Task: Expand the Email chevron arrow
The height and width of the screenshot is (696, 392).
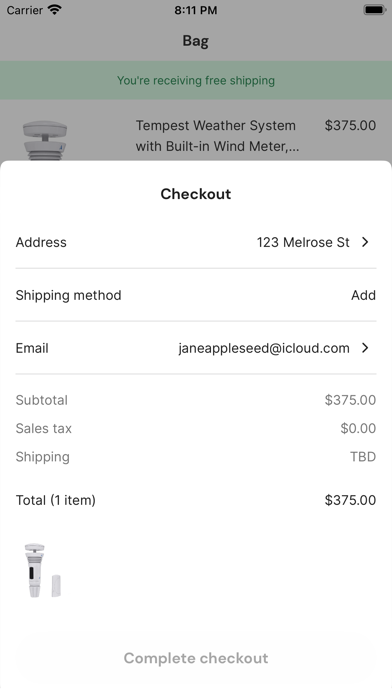Action: click(x=365, y=348)
